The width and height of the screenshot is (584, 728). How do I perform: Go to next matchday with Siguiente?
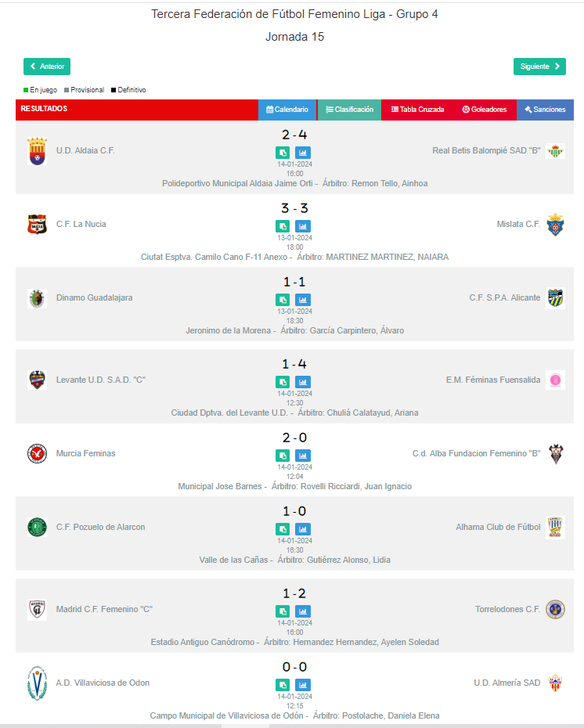[539, 67]
